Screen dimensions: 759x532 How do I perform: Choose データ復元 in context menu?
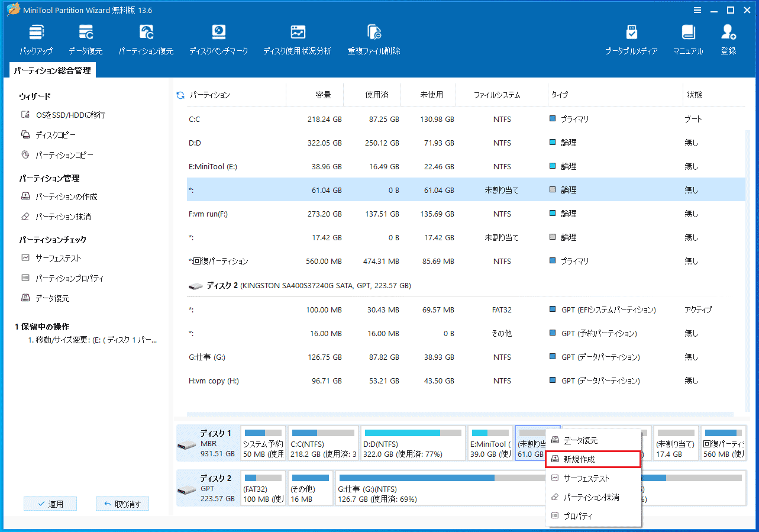point(593,440)
